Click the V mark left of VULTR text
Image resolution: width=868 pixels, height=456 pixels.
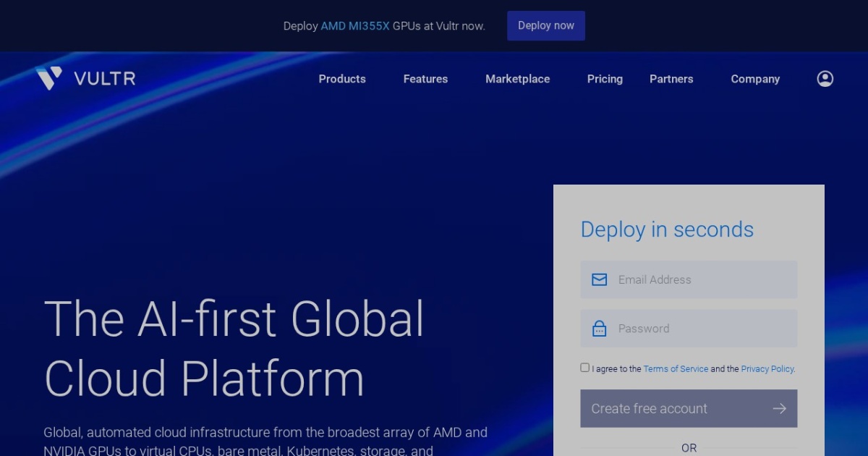48,78
